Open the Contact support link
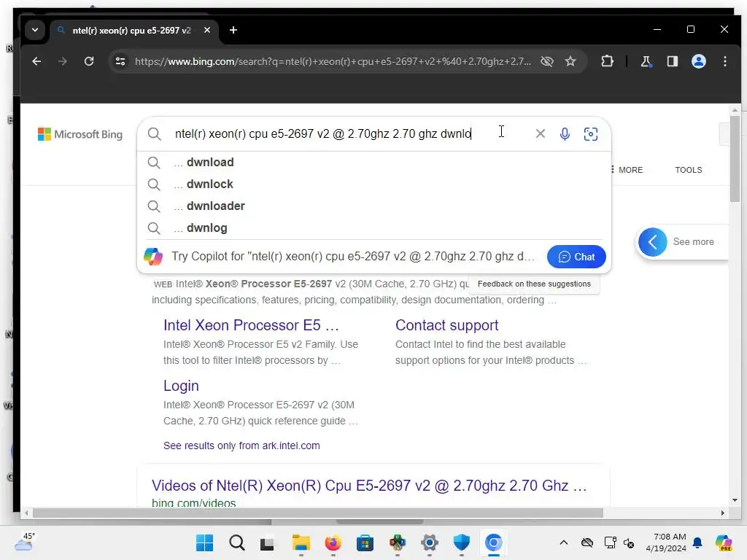The height and width of the screenshot is (560, 747). (x=447, y=325)
